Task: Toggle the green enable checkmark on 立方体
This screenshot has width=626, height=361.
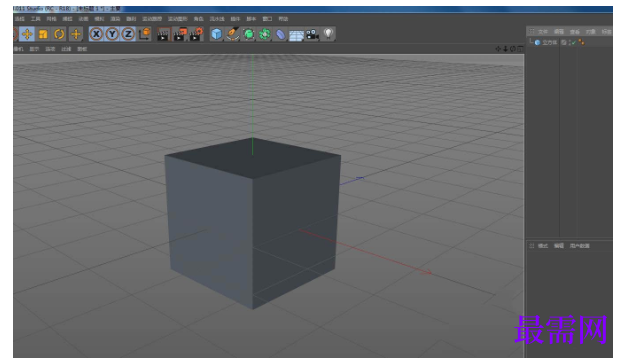Action: tap(574, 42)
